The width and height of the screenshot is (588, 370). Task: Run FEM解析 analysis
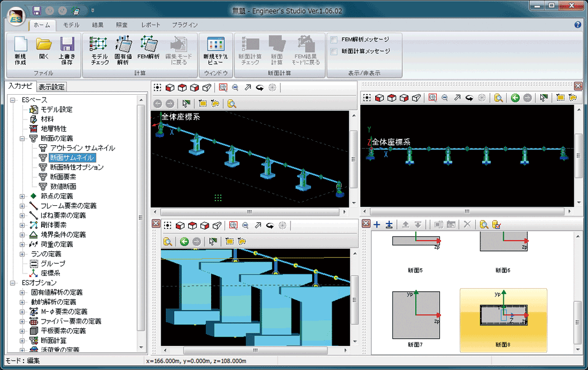[149, 48]
